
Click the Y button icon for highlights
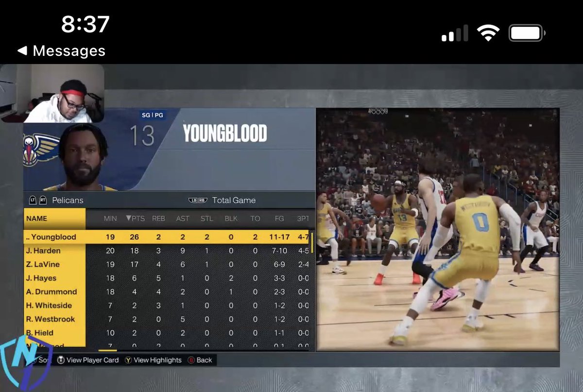click(128, 360)
